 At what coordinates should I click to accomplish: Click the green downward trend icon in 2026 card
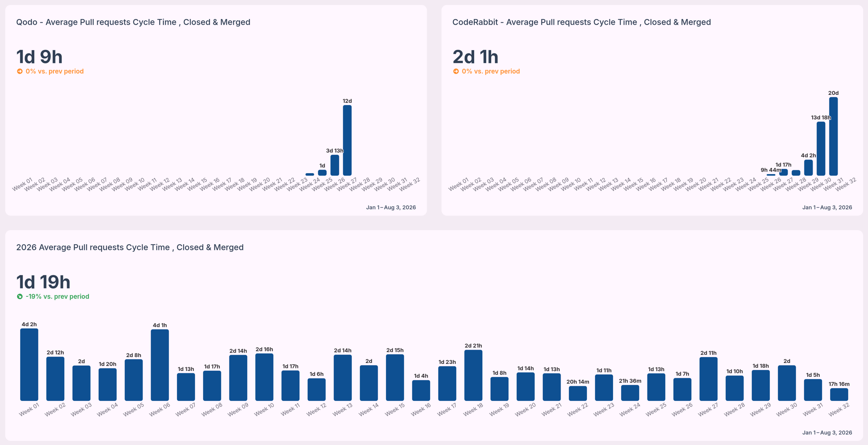(19, 296)
